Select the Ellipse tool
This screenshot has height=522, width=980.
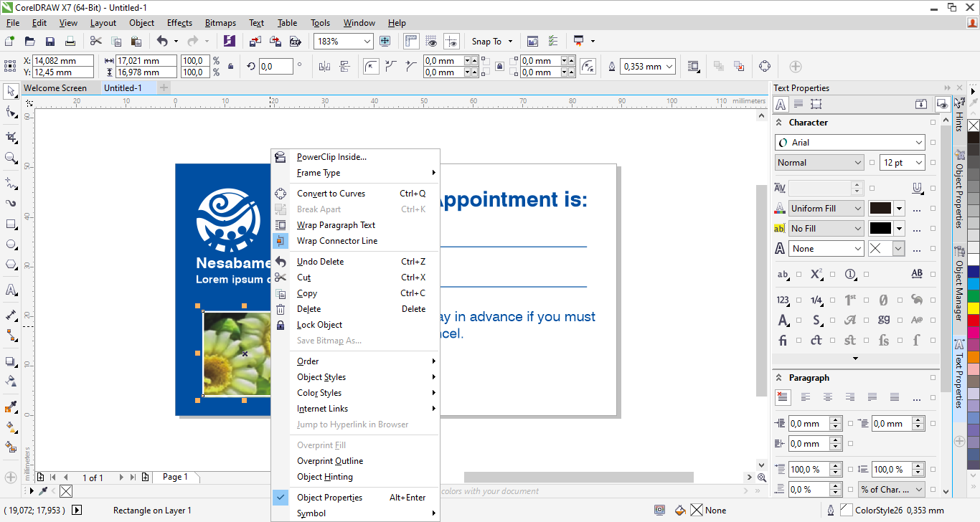point(11,245)
